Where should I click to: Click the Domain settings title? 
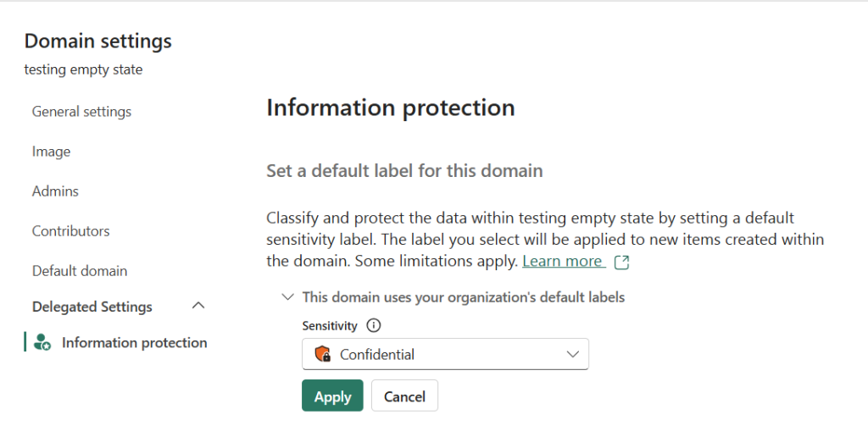97,41
